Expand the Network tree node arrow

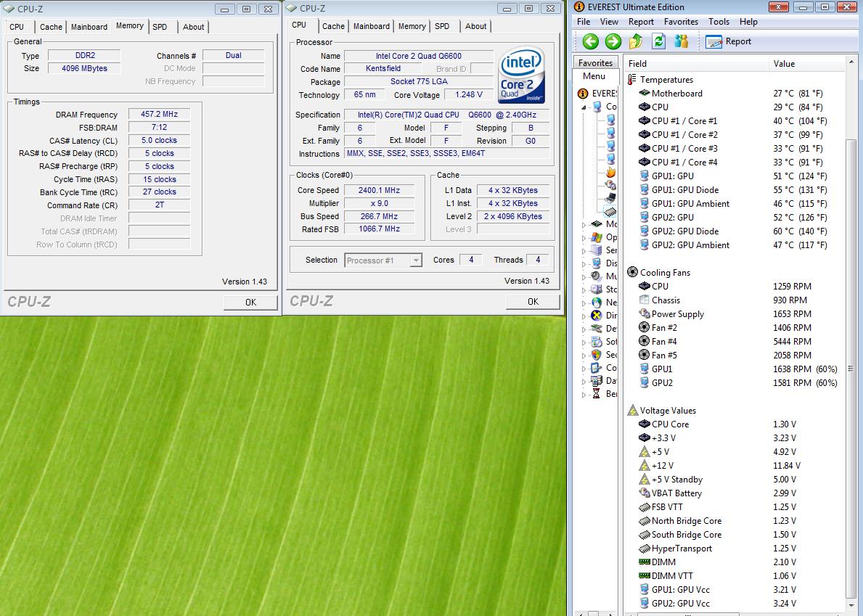(x=584, y=303)
